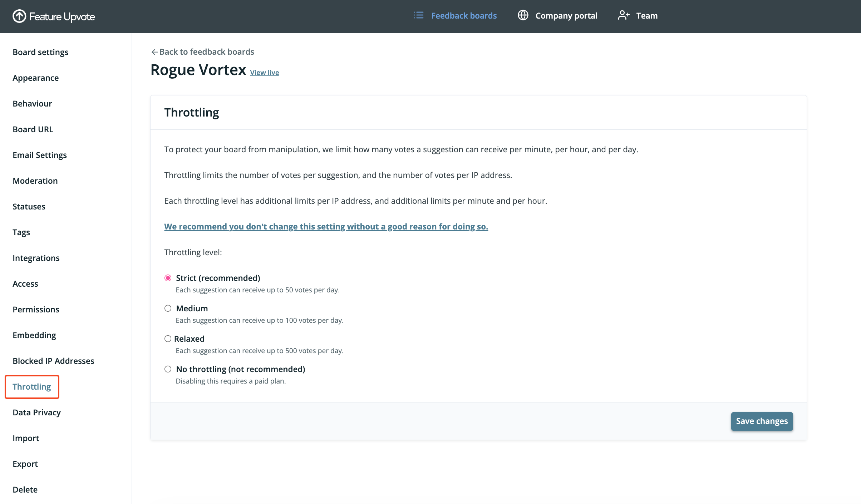Go to the Delete board page

[x=25, y=490]
